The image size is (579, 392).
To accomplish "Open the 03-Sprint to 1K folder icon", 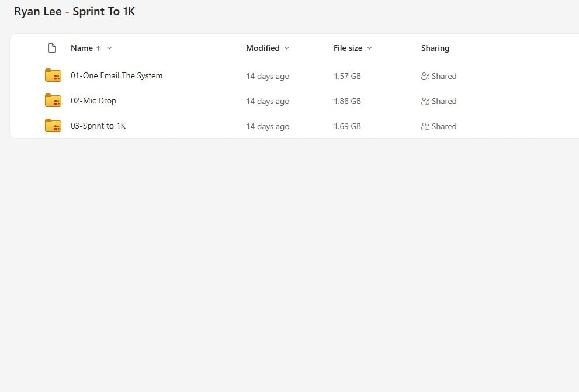I will coord(53,126).
